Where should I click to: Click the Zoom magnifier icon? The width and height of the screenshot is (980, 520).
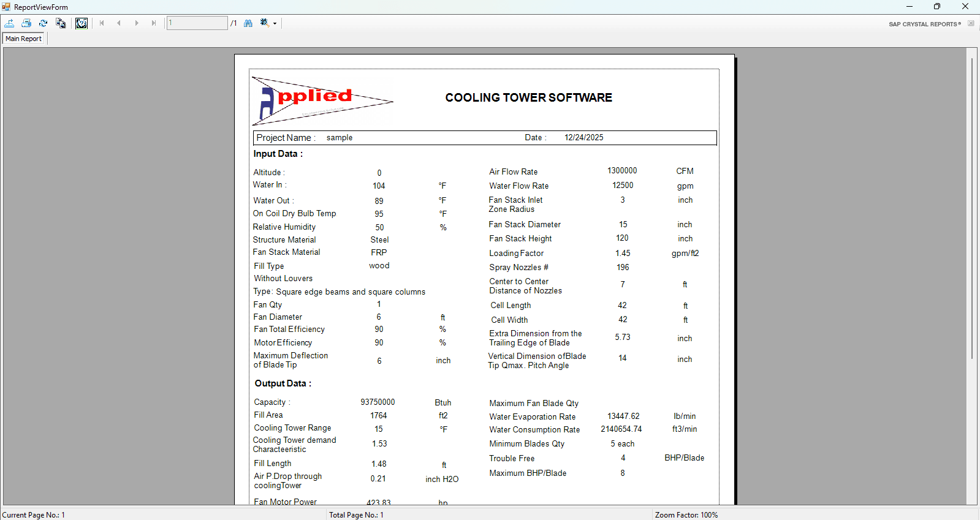pyautogui.click(x=265, y=23)
